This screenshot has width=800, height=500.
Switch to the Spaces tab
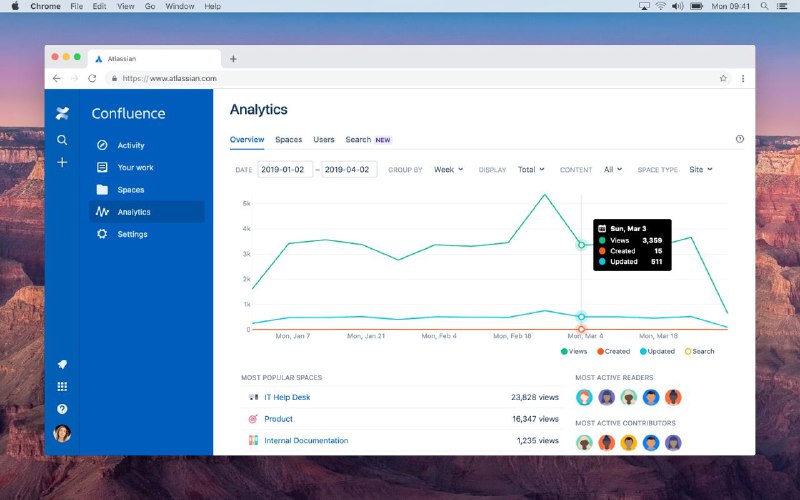[289, 139]
